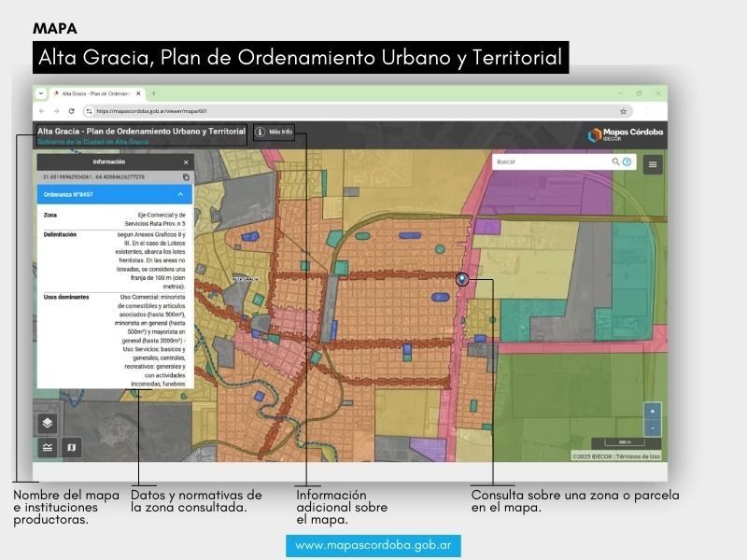Open the base map selector icon
This screenshot has width=747, height=560.
pyautogui.click(x=71, y=448)
